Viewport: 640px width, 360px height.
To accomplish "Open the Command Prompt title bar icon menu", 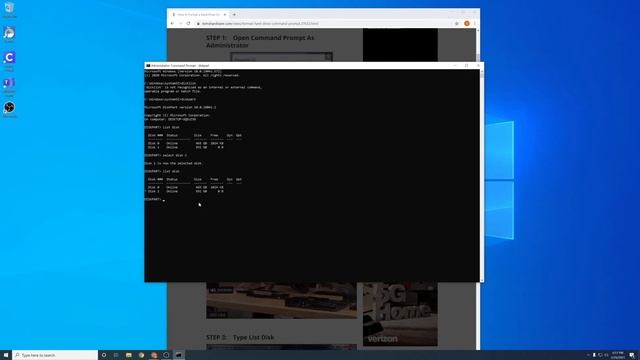I will click(148, 65).
